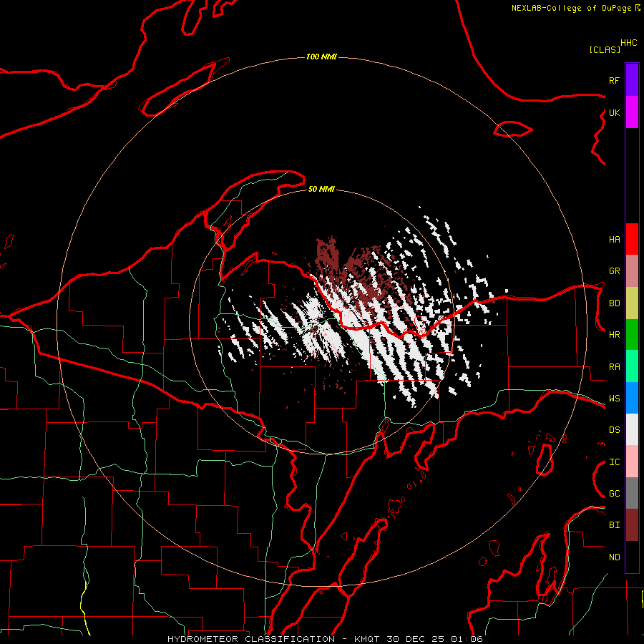Click the DS legend label
Viewport: 644px width, 644px height.
[615, 430]
